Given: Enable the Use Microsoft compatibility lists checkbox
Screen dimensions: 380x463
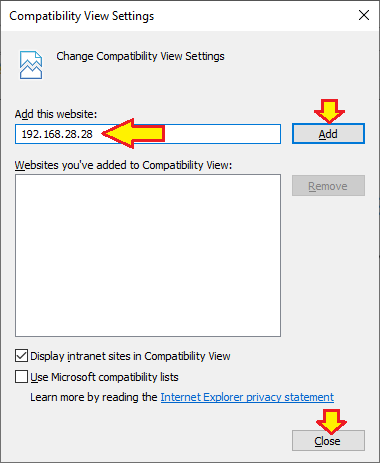Looking at the screenshot, I should 21,377.
